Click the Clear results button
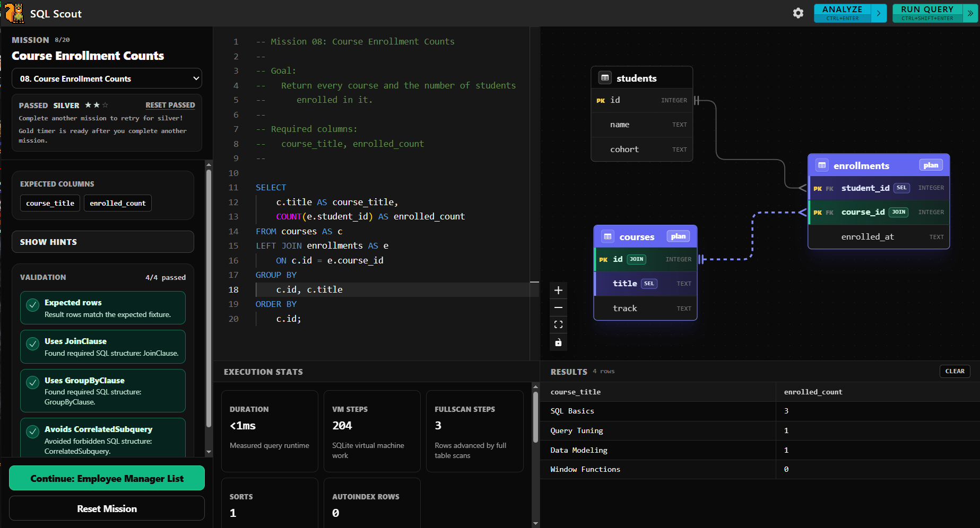Viewport: 980px width, 528px height. (955, 371)
